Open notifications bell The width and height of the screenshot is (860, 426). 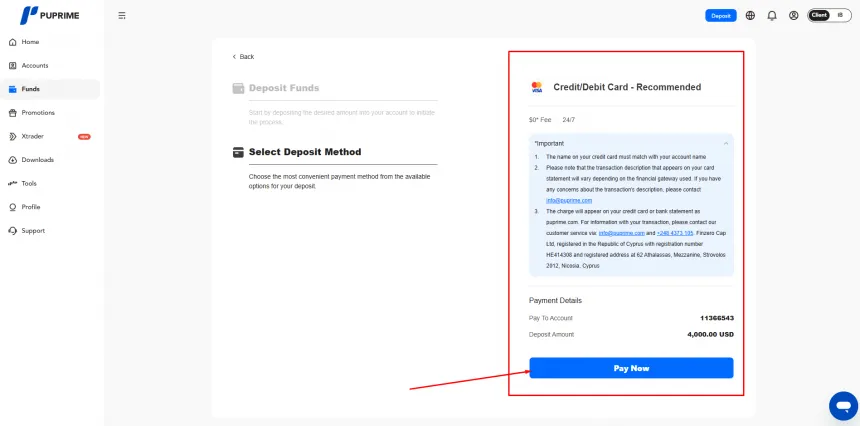(771, 16)
